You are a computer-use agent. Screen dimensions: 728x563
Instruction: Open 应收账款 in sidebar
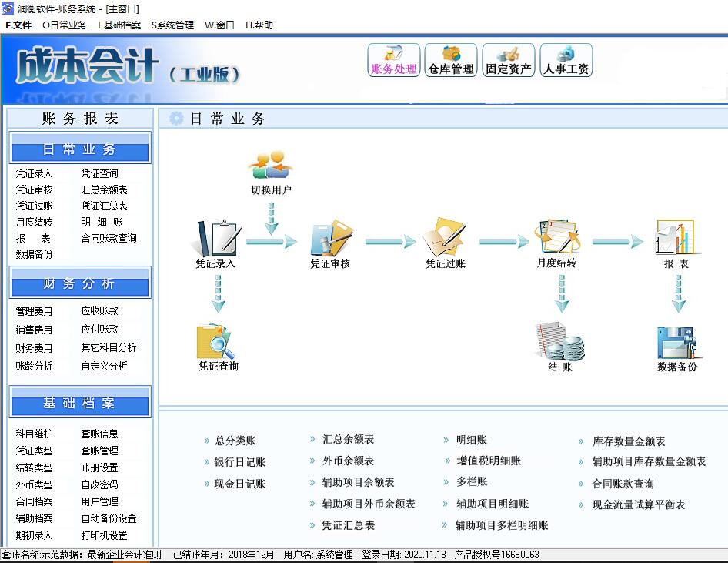coord(100,310)
